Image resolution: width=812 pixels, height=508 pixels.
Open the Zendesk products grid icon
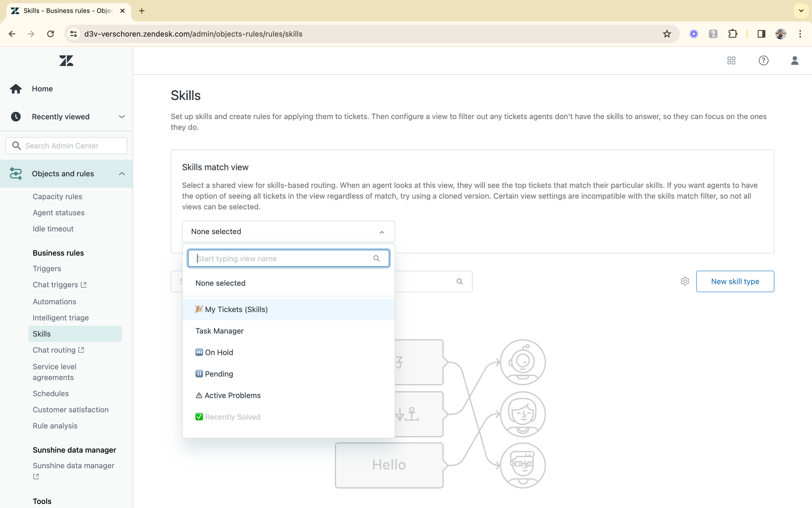pos(731,61)
